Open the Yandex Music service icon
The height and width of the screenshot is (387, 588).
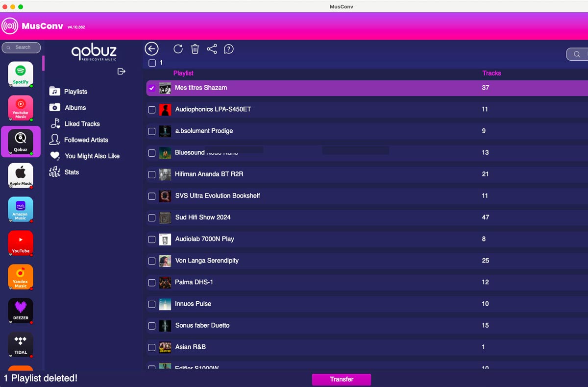[x=21, y=277]
